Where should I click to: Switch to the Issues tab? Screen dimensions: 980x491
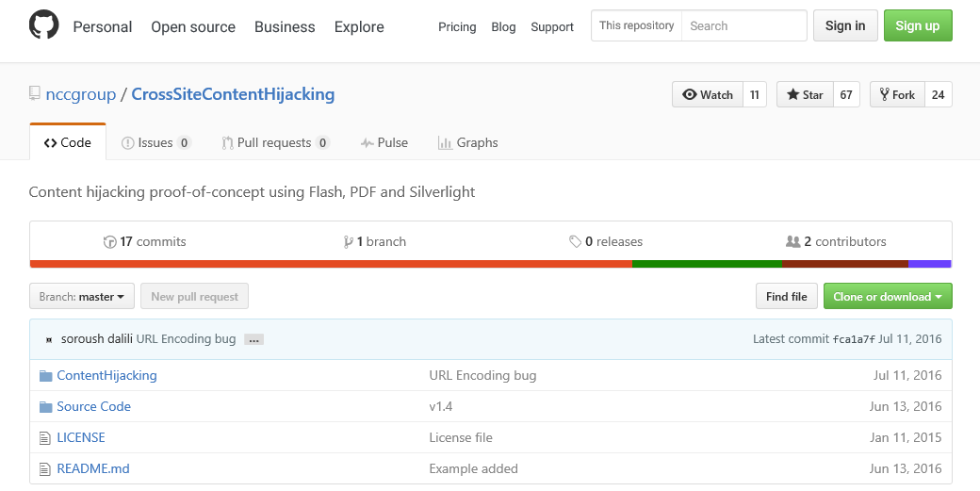(155, 143)
